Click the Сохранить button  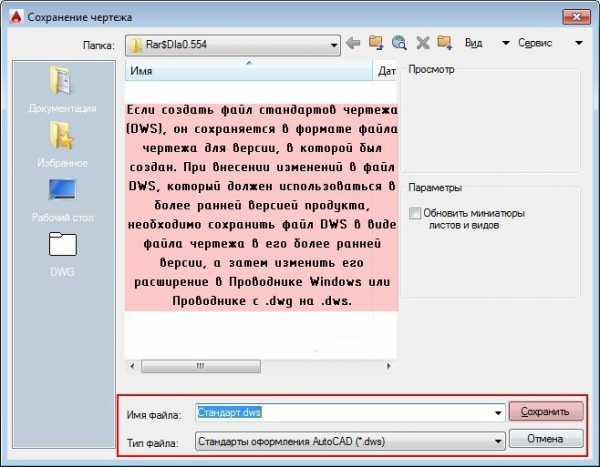tap(545, 411)
